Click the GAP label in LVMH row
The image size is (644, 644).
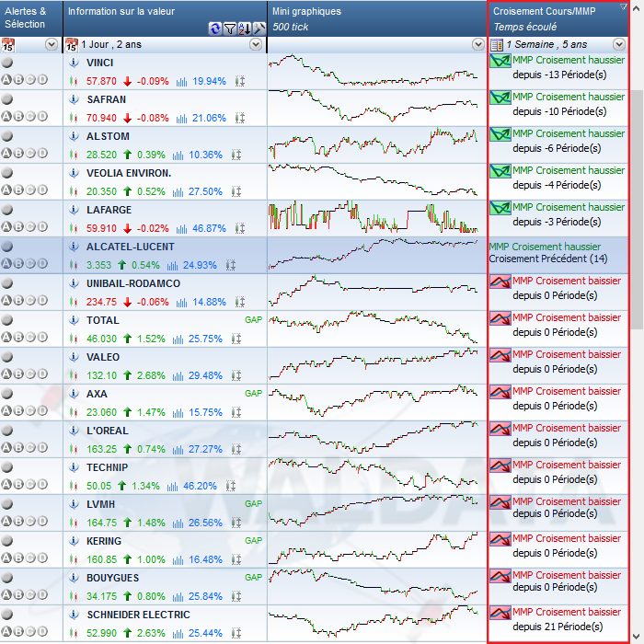[253, 504]
